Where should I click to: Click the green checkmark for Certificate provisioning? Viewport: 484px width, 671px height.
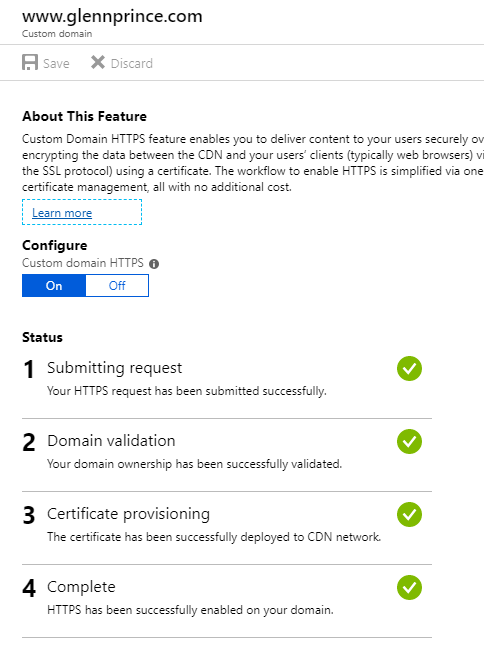409,514
